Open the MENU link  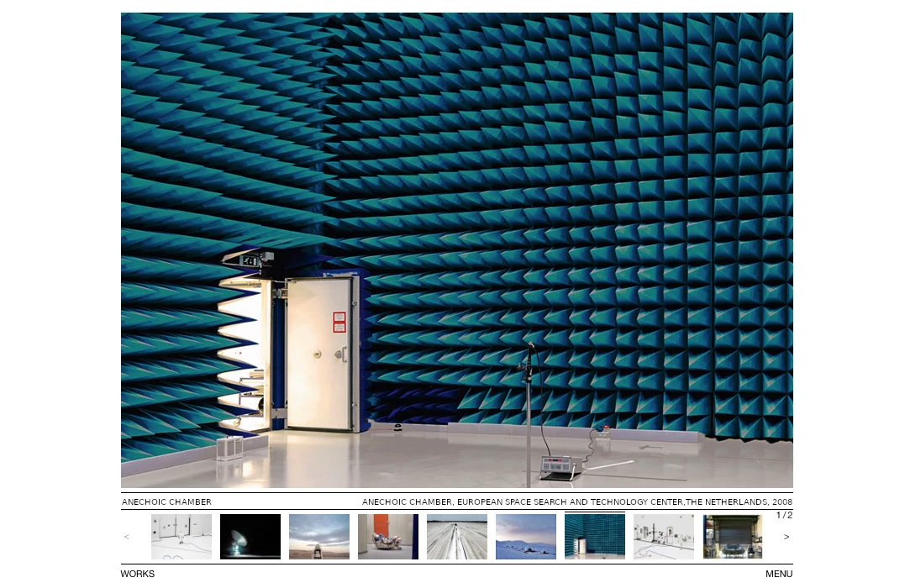pos(778,574)
